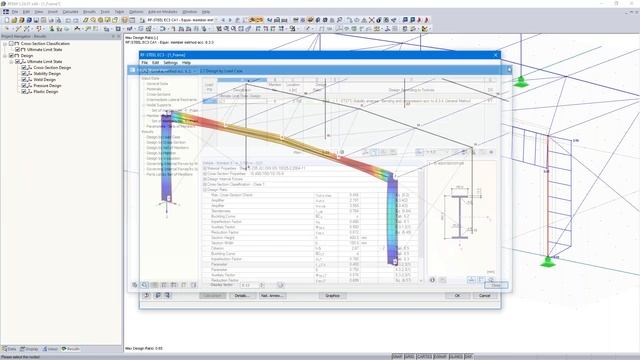Switch to the Display navigator tab
Screen dimensions: 640x360
(29, 349)
